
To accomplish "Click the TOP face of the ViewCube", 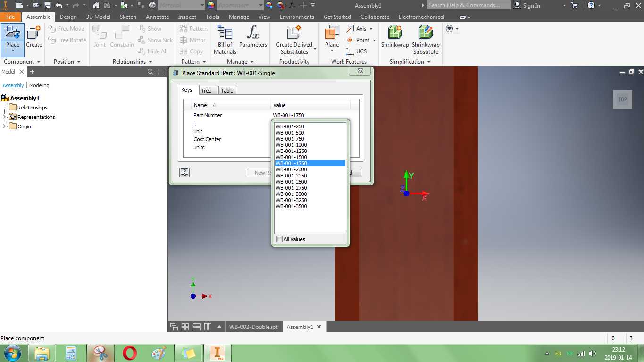I will (622, 99).
